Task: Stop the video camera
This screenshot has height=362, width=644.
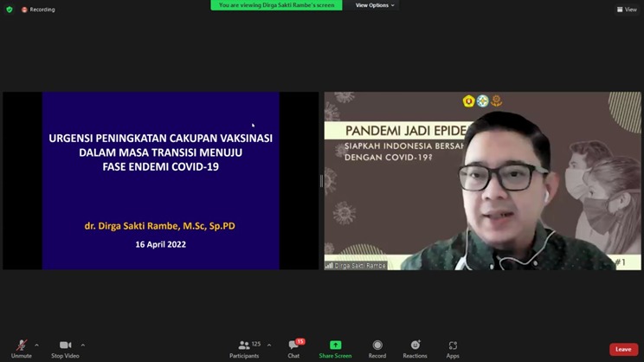Action: click(65, 348)
